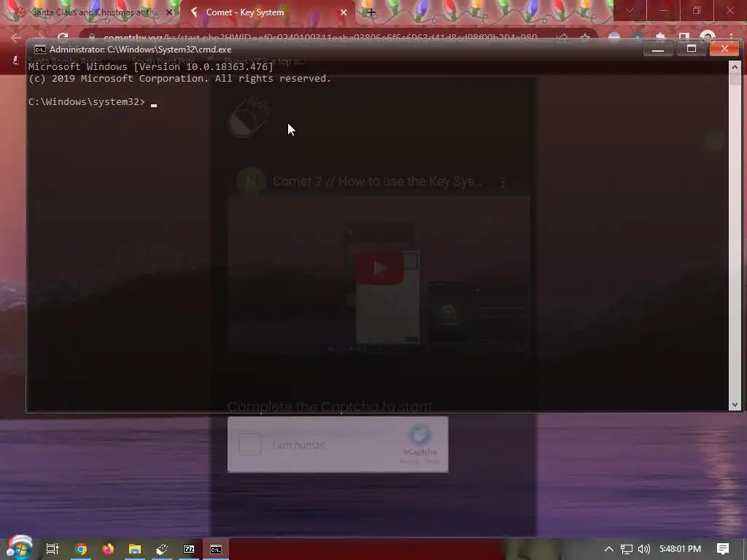747x560 pixels.
Task: Open Task View from the taskbar
Action: click(53, 549)
